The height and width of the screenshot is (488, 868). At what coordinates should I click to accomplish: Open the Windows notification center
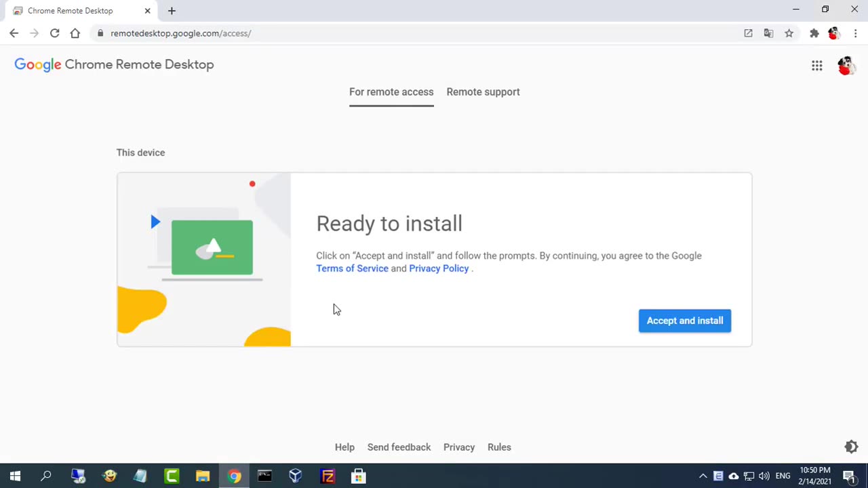pos(849,476)
